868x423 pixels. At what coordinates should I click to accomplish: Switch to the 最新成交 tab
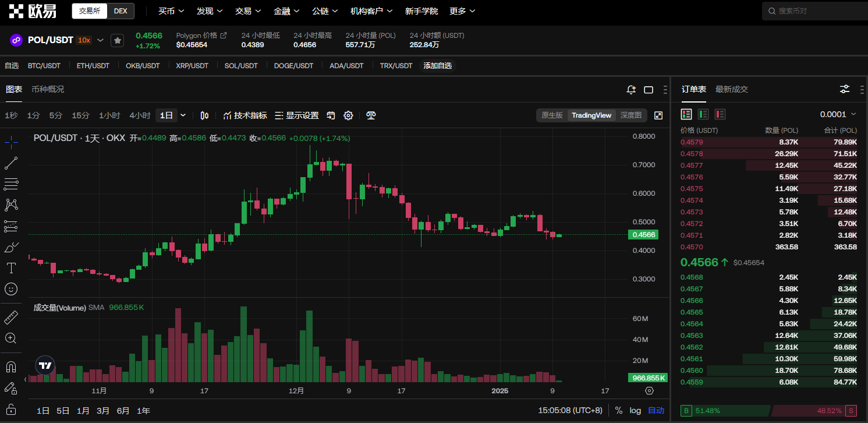732,89
